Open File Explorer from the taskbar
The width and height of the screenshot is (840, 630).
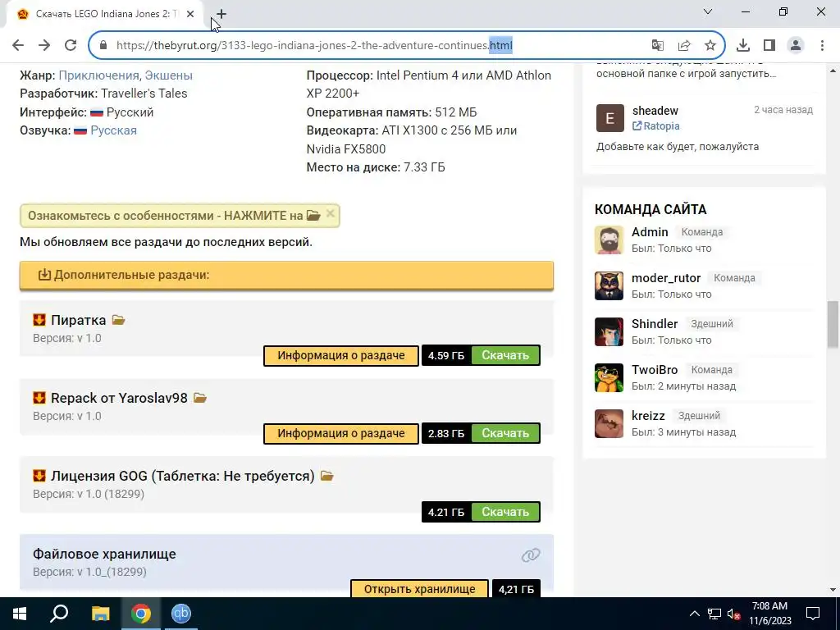click(100, 614)
